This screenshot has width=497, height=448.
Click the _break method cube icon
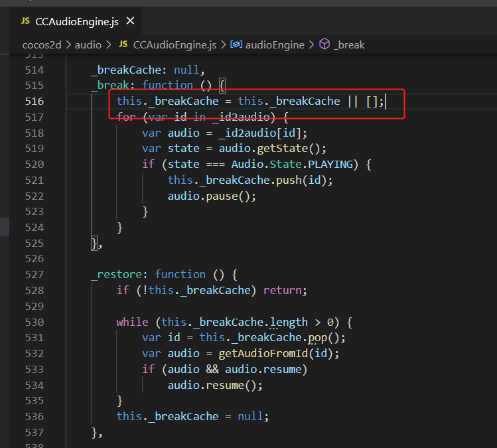pos(324,44)
